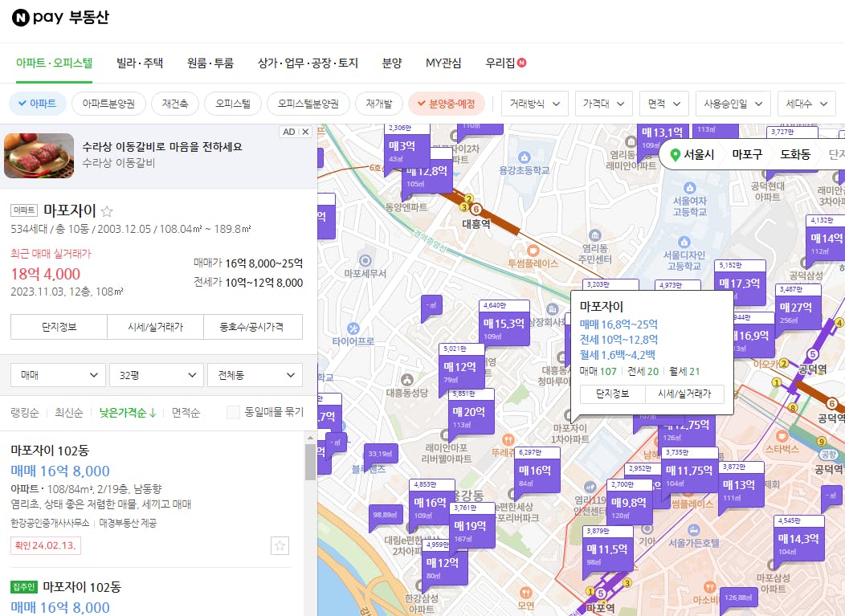
Task: Close the 수라상 이동갈비 ad
Action: (x=305, y=132)
